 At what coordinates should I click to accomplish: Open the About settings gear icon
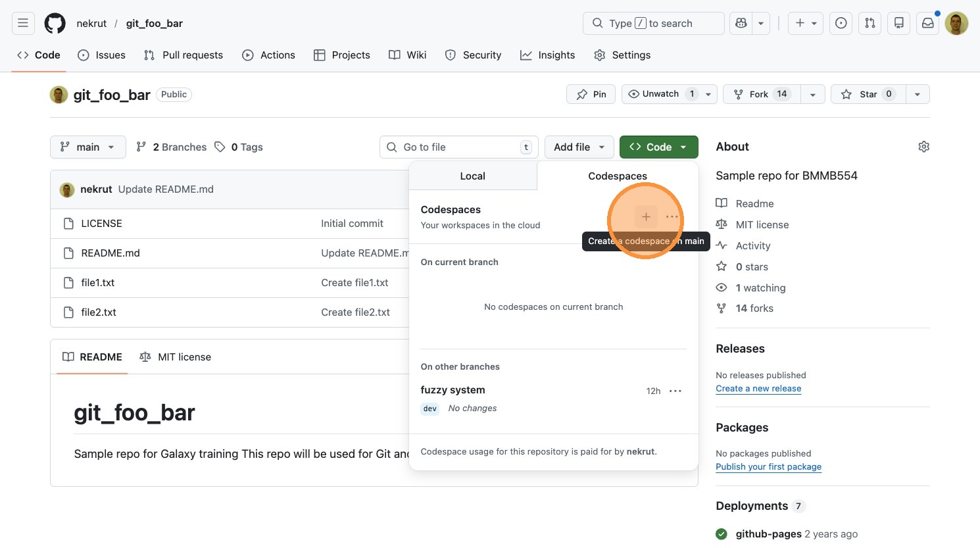pos(923,147)
